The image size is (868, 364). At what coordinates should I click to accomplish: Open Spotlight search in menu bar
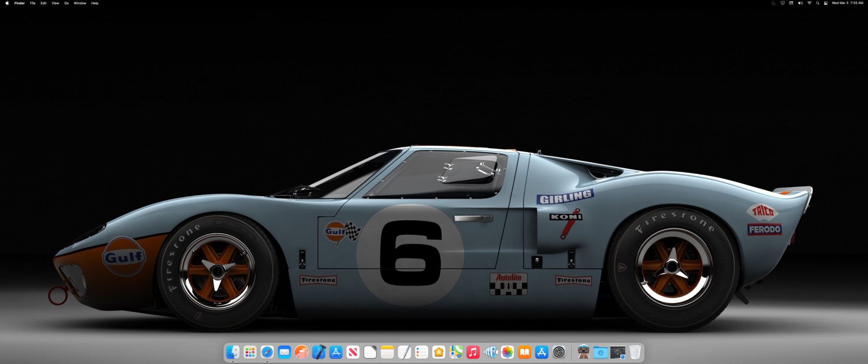tap(818, 3)
